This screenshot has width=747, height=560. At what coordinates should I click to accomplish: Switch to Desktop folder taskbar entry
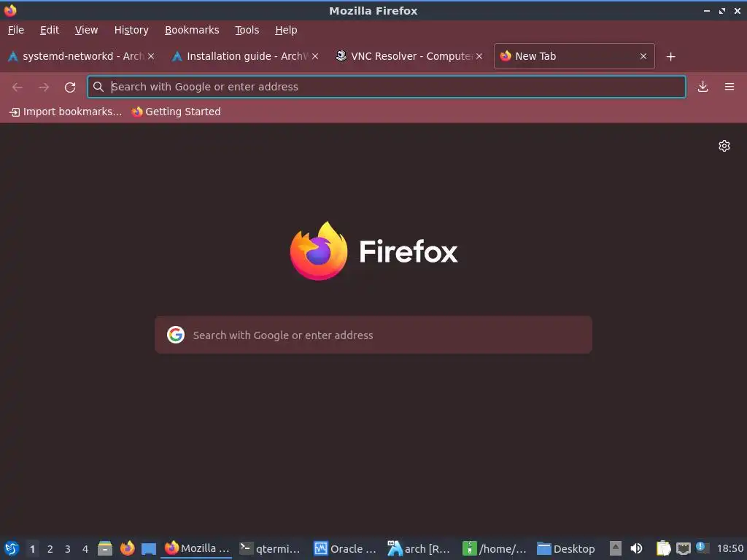point(566,548)
